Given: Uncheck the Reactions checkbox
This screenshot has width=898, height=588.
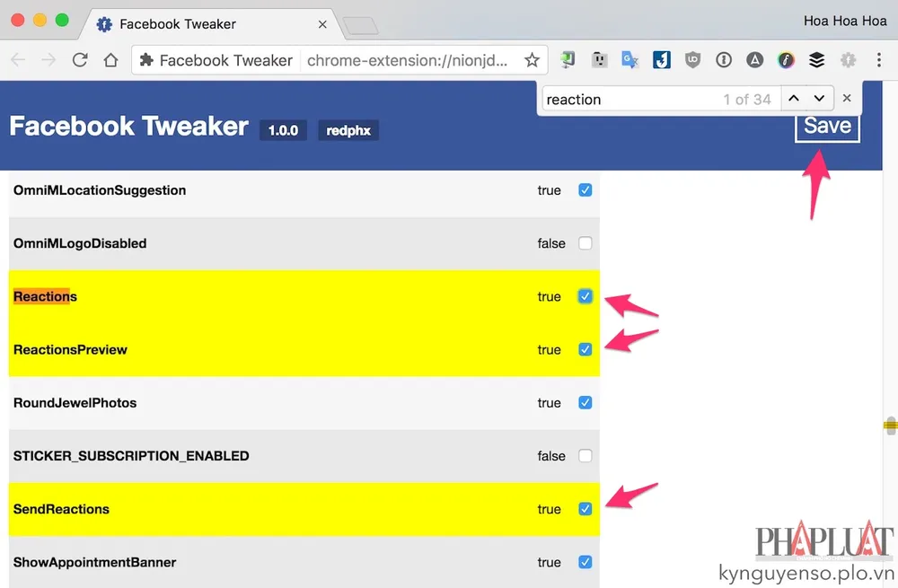Looking at the screenshot, I should pyautogui.click(x=585, y=296).
